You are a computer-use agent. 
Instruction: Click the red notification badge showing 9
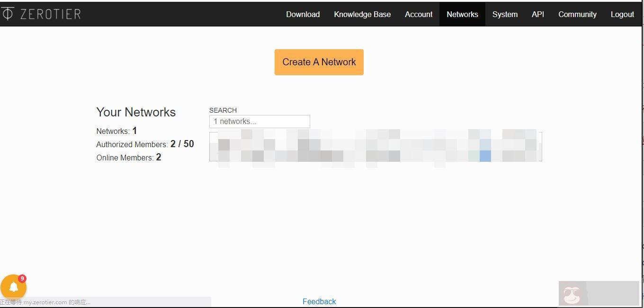point(22,279)
